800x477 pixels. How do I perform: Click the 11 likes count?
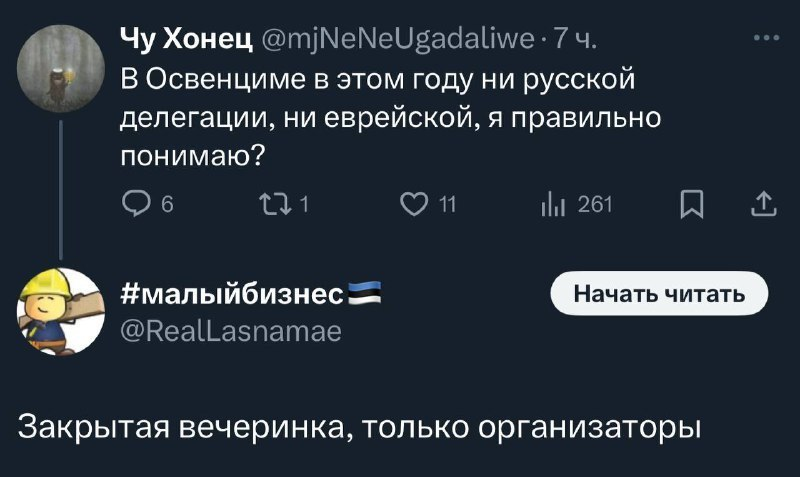click(x=447, y=206)
